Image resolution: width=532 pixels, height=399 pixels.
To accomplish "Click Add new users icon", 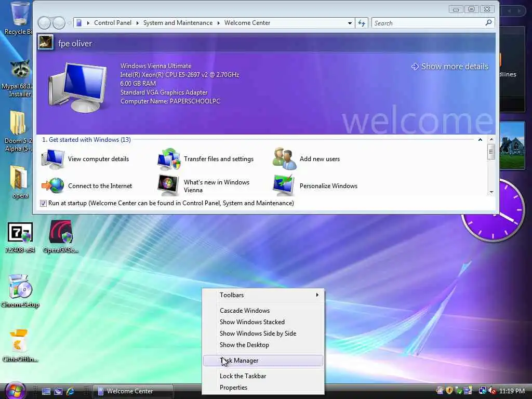I will coord(284,159).
